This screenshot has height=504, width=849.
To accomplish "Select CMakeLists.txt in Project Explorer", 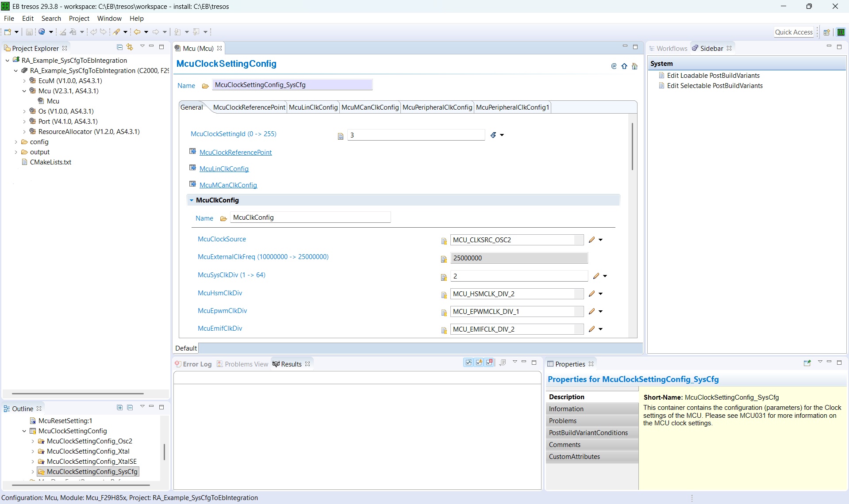I will [50, 162].
